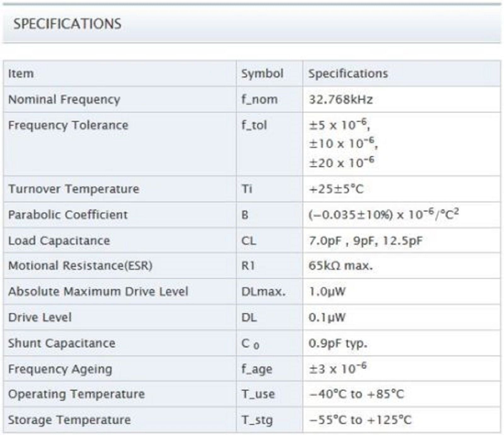Click the Motional Resistance(ESR) label
The height and width of the screenshot is (435, 504).
(x=80, y=266)
